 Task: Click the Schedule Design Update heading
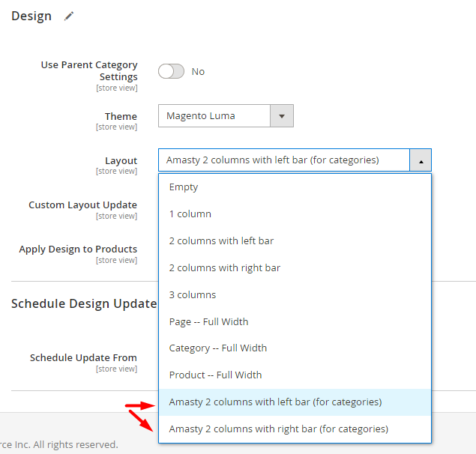tap(84, 303)
